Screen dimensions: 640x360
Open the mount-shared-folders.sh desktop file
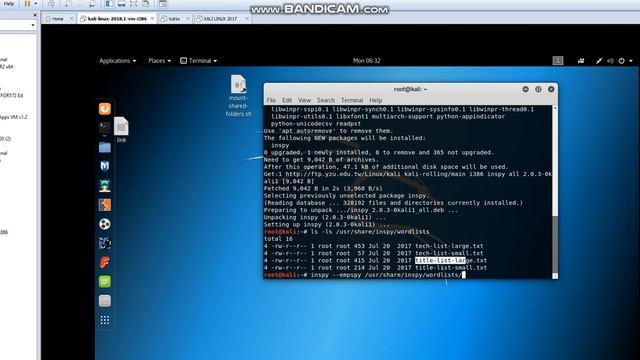[x=238, y=96]
